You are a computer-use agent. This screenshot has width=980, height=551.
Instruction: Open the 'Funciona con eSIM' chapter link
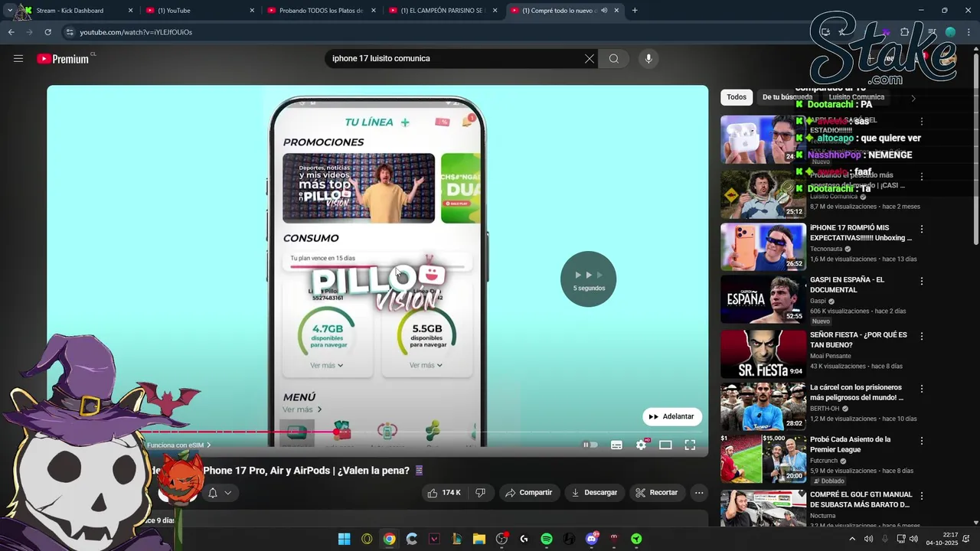(179, 445)
